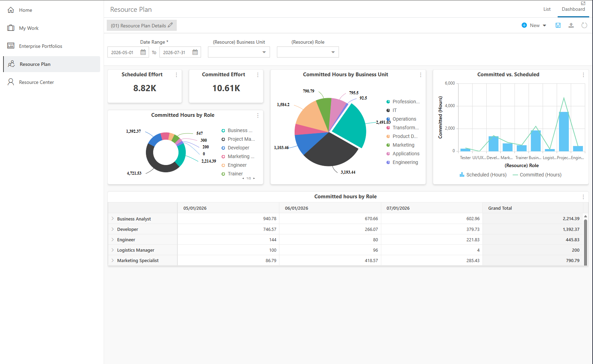
Task: Toggle IT legend item
Action: [392, 110]
